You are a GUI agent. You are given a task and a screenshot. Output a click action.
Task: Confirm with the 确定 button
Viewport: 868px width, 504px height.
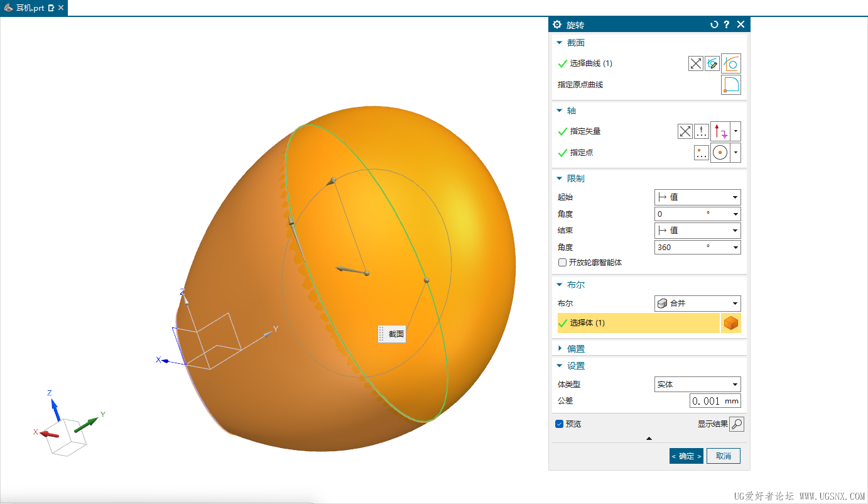686,456
